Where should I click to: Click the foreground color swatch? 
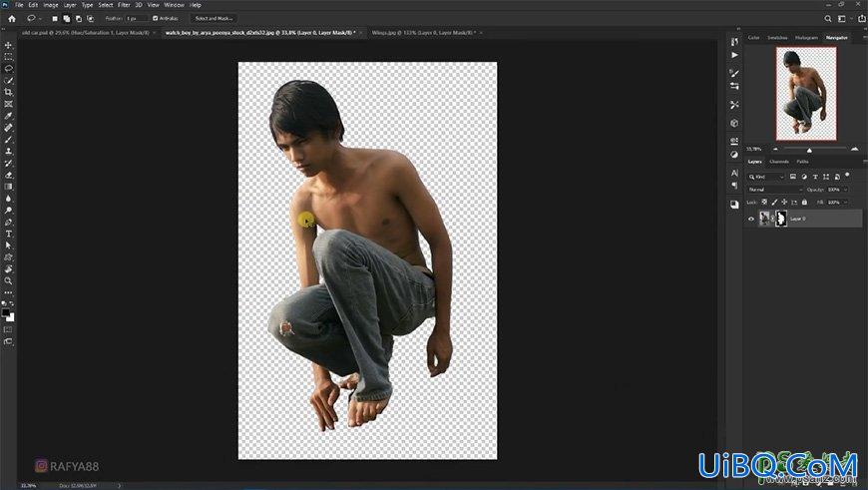(x=6, y=312)
